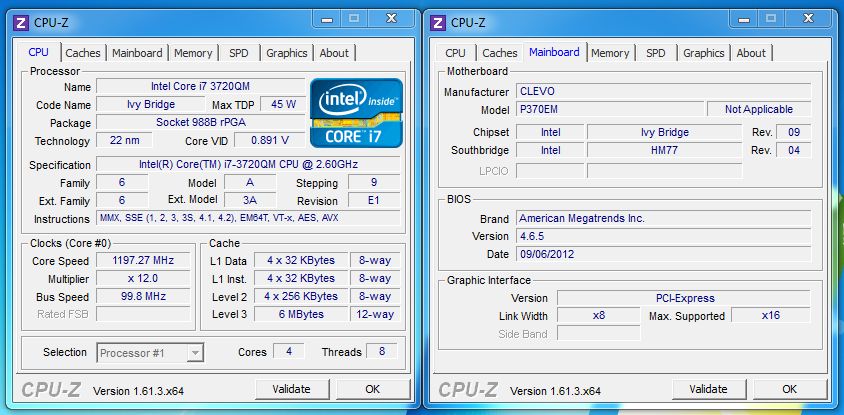The width and height of the screenshot is (844, 415).
Task: Click the Code Name value Ivy Bridge
Action: tap(151, 104)
